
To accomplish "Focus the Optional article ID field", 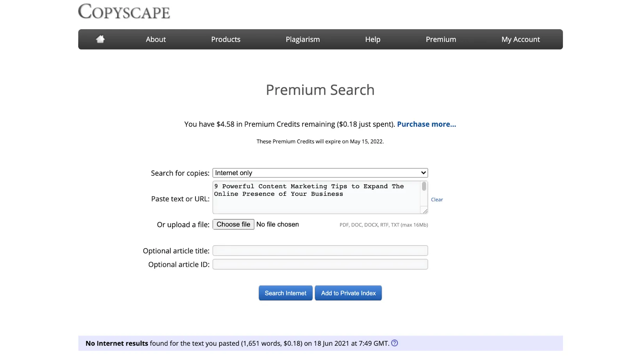I will (320, 264).
